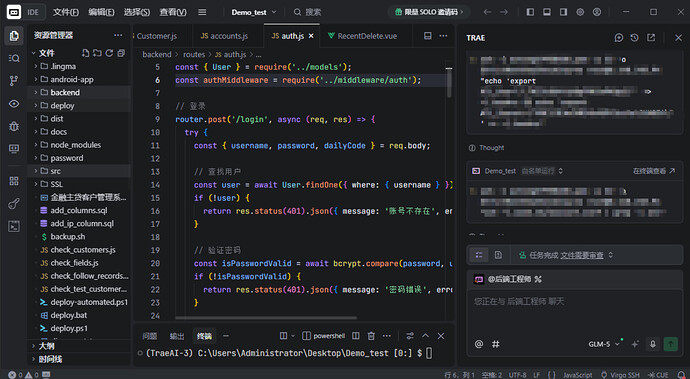Open the 选择(S) menu

click(137, 12)
